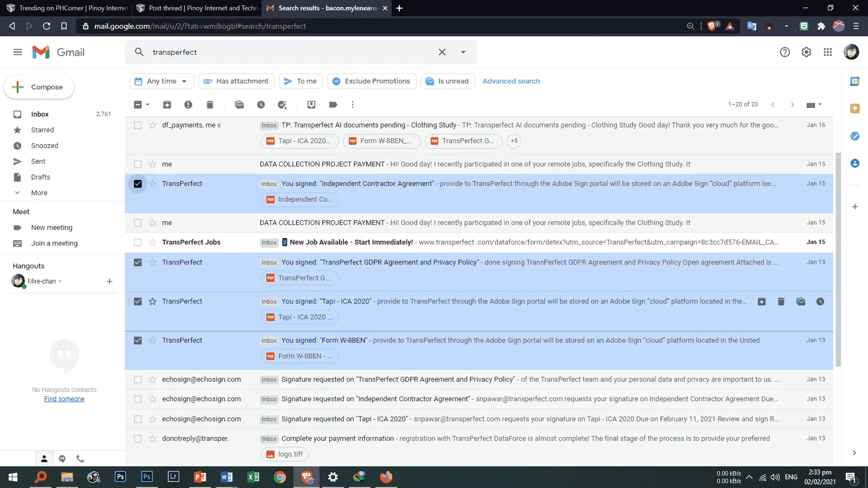The width and height of the screenshot is (868, 488).
Task: Go to older results arrow
Action: [793, 105]
